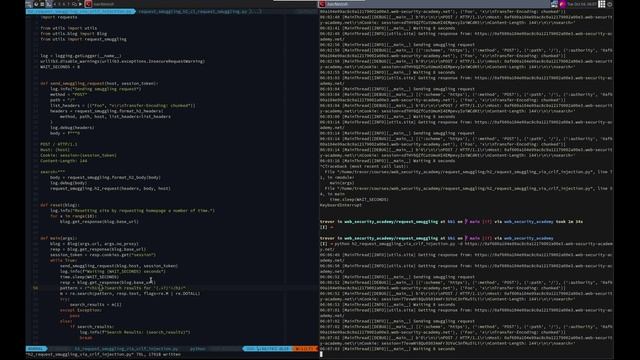This screenshot has height=360, width=640.
Task: Open the application grid icon in top panel
Action: (x=602, y=4)
